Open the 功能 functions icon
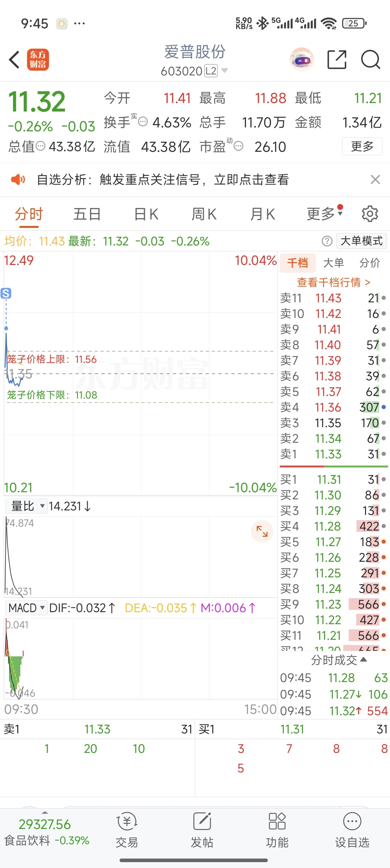390x868 pixels. (x=277, y=830)
